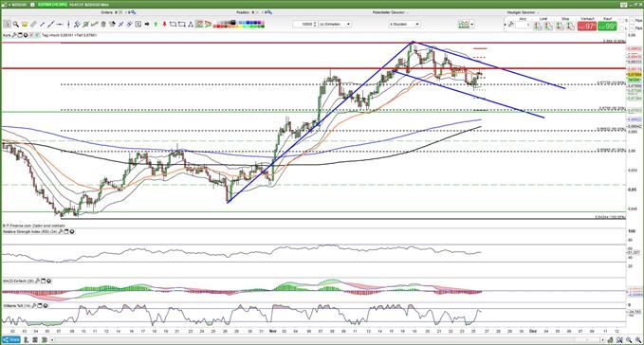644x345 pixels.
Task: Pick a color from the palette swatches
Action: pyautogui.click(x=239, y=25)
